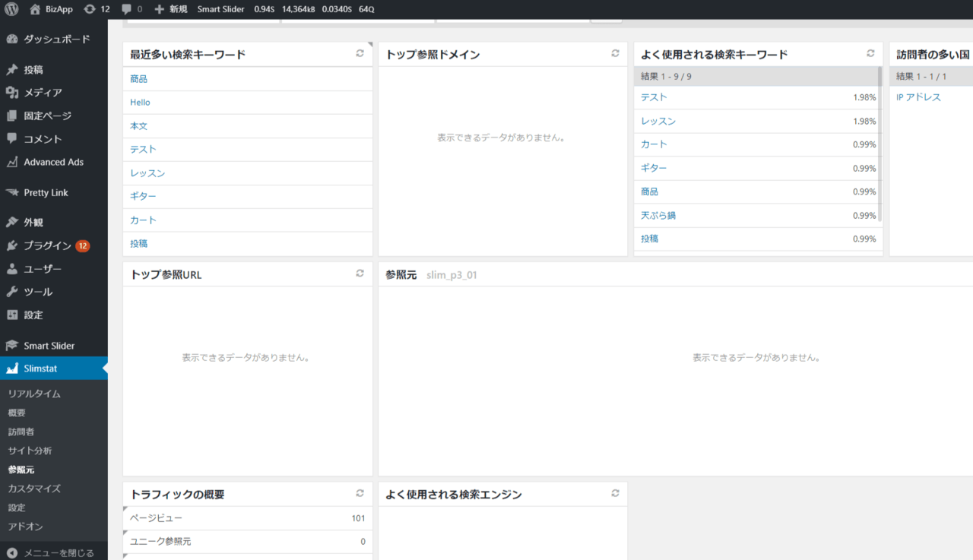Refresh the トラフィックの概要 widget
Image resolution: width=973 pixels, height=560 pixels.
click(x=360, y=493)
